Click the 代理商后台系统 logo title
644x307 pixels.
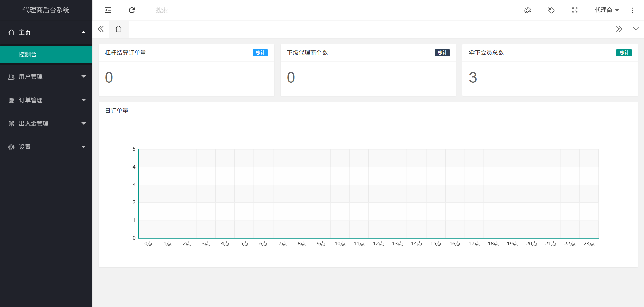tap(46, 10)
